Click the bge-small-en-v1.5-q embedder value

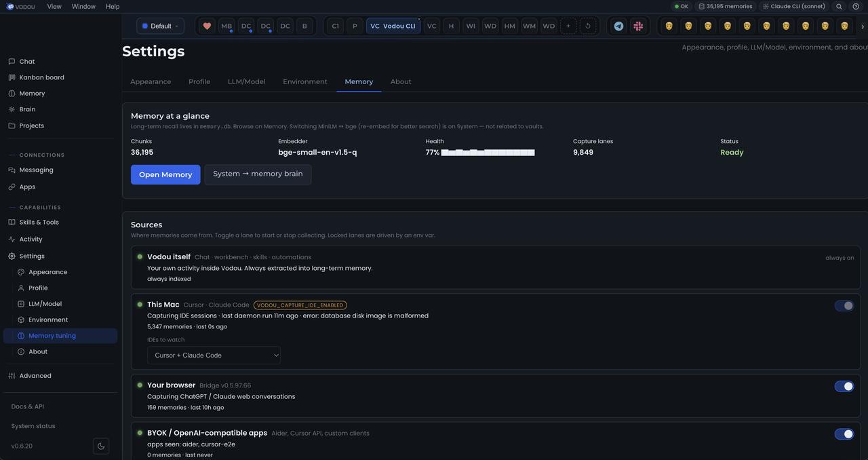coord(317,153)
